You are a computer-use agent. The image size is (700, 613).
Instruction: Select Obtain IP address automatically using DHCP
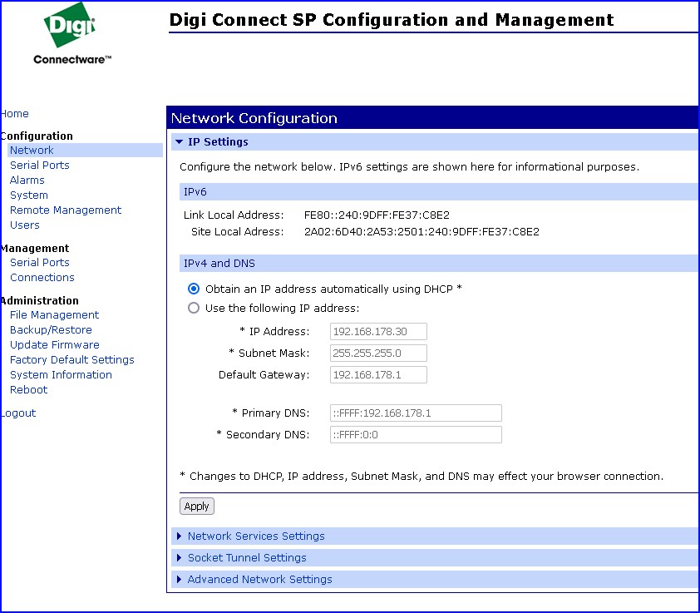[194, 289]
